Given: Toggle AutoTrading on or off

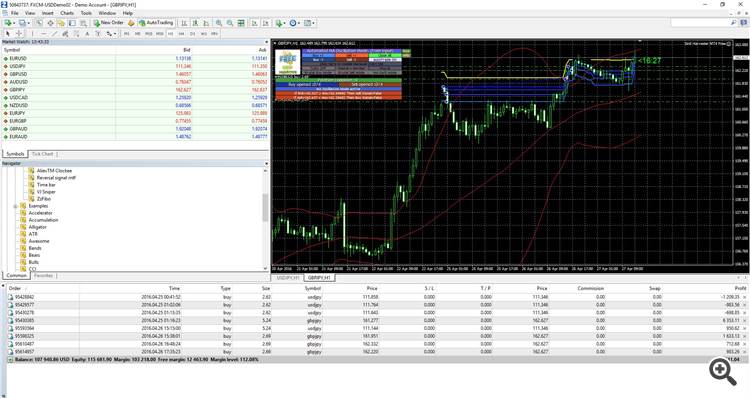Looking at the screenshot, I should pos(156,23).
